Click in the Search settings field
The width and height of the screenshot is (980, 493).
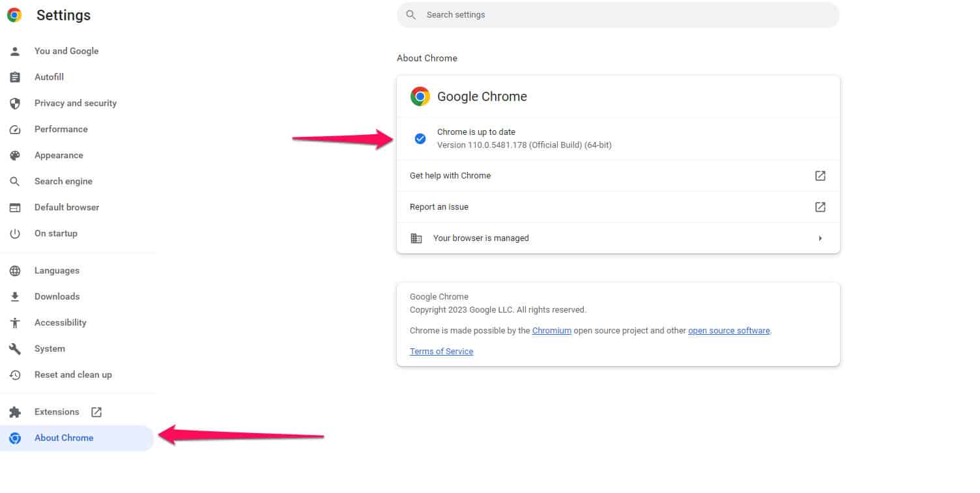click(x=618, y=14)
